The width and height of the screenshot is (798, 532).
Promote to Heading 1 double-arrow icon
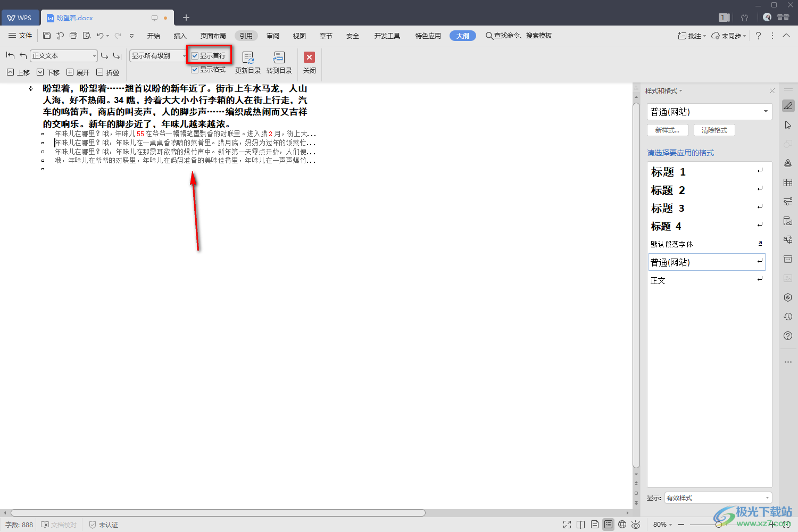coord(10,55)
